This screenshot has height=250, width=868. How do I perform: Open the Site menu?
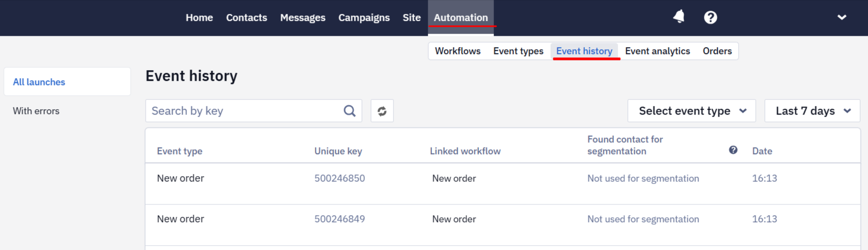click(412, 18)
